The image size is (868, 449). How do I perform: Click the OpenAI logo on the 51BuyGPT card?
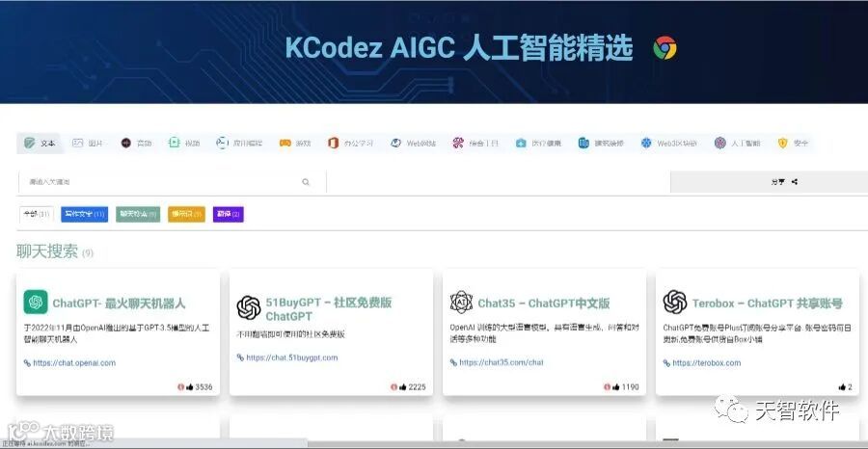point(249,307)
